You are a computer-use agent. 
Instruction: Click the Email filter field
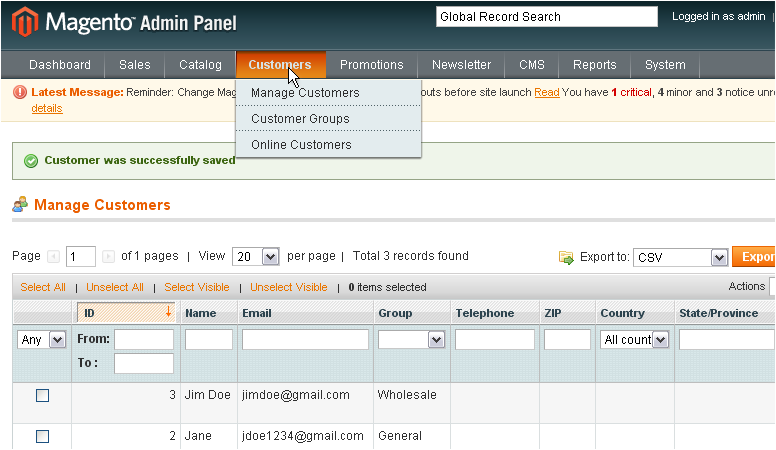click(x=305, y=340)
